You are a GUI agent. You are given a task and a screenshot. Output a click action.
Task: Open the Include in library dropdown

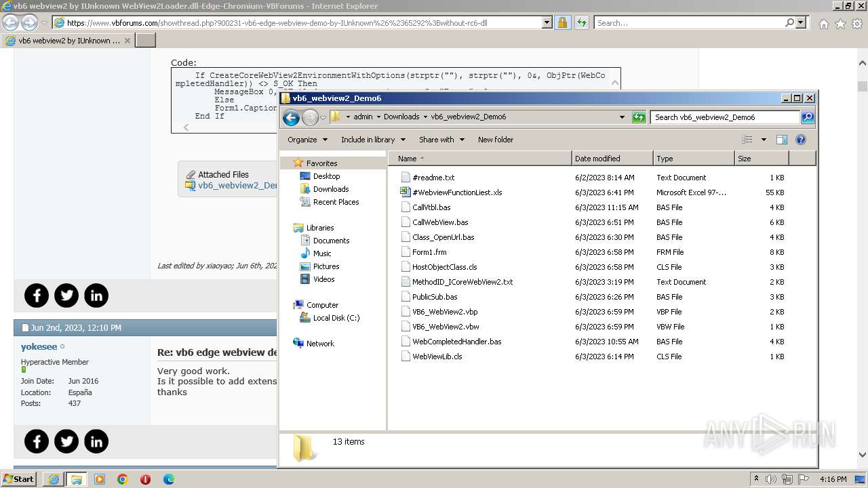point(373,140)
